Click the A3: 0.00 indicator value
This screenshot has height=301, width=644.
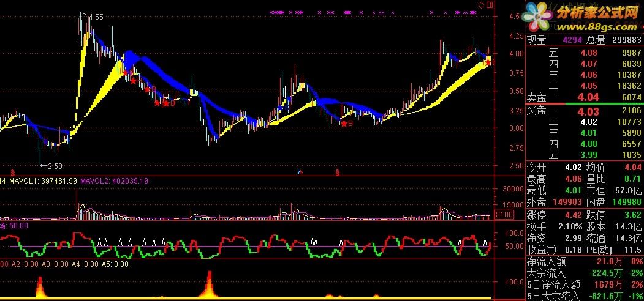click(x=55, y=264)
